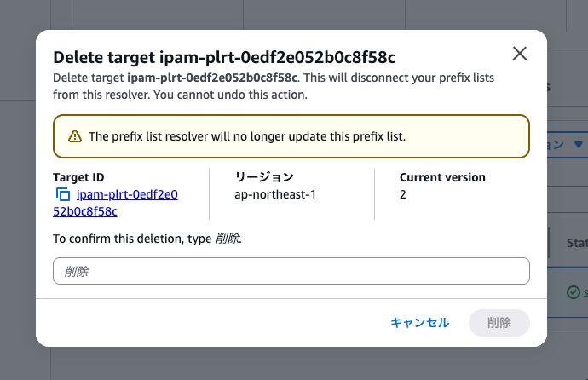Click the warning triangle icon in alert

(75, 136)
